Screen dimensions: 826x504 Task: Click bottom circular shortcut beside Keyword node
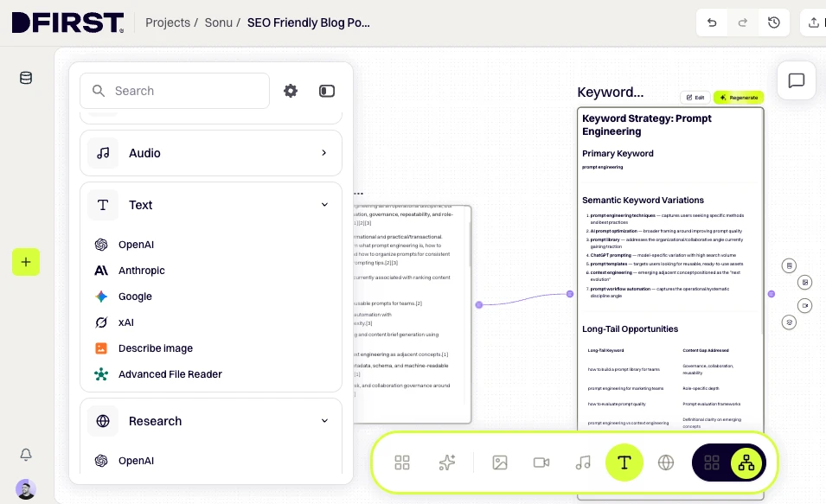coord(789,322)
